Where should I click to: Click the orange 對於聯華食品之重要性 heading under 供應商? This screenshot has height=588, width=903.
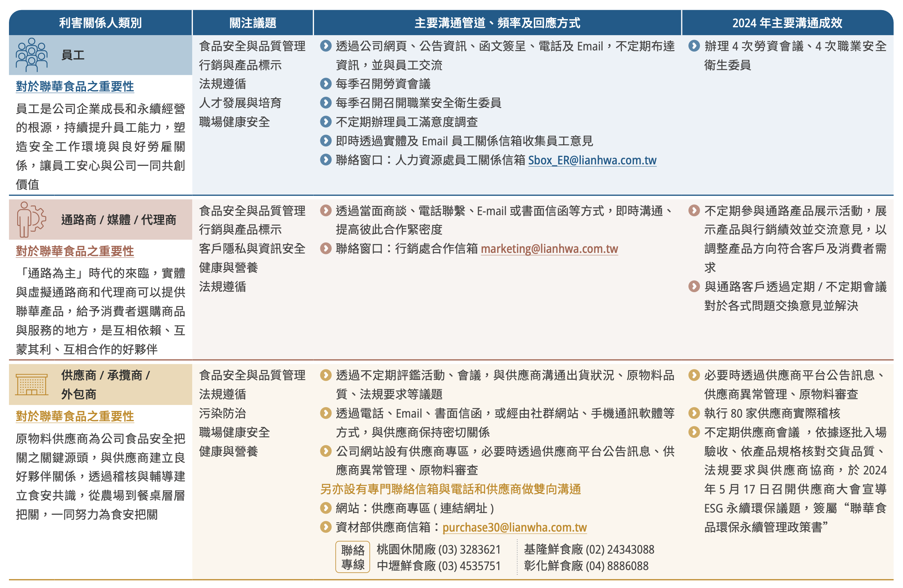75,416
